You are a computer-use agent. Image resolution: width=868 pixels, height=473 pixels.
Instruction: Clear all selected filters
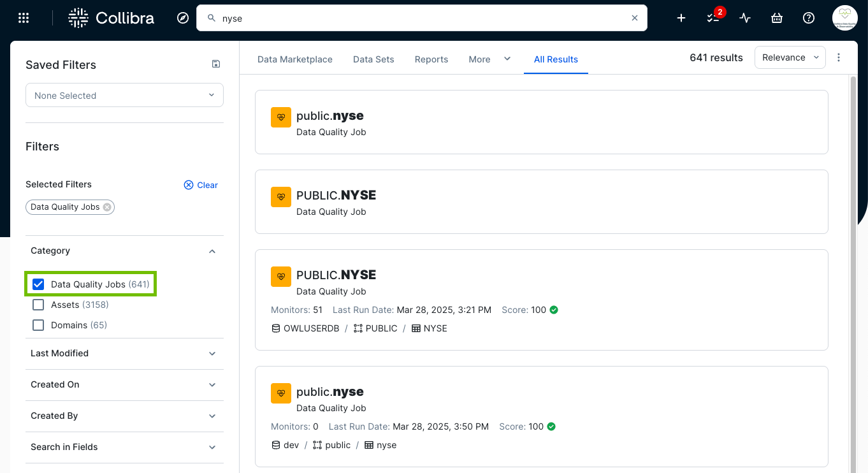pos(201,185)
